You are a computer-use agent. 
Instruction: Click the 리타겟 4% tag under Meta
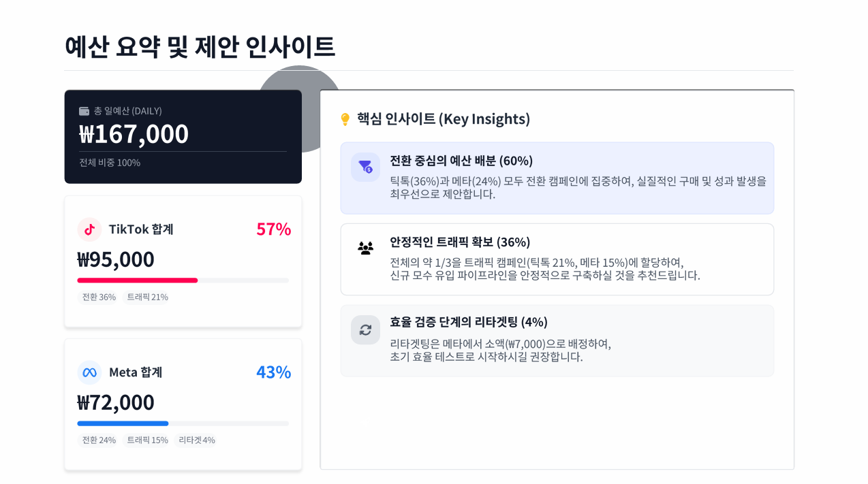197,440
